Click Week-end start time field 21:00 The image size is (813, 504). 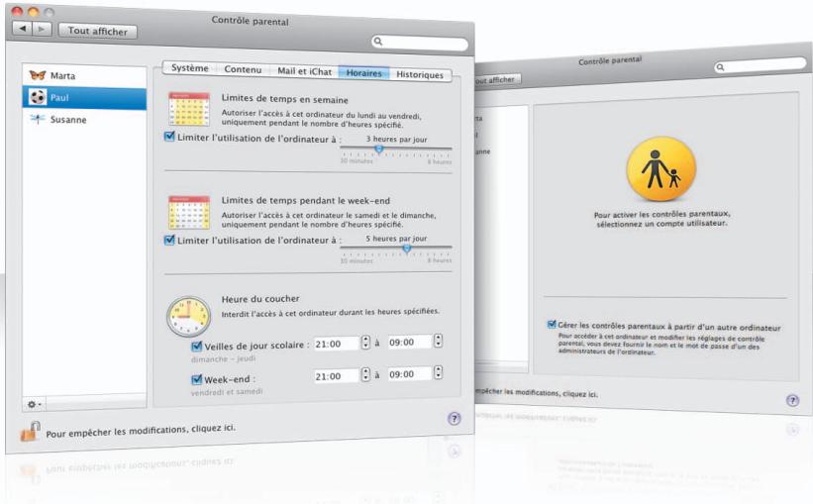[337, 376]
